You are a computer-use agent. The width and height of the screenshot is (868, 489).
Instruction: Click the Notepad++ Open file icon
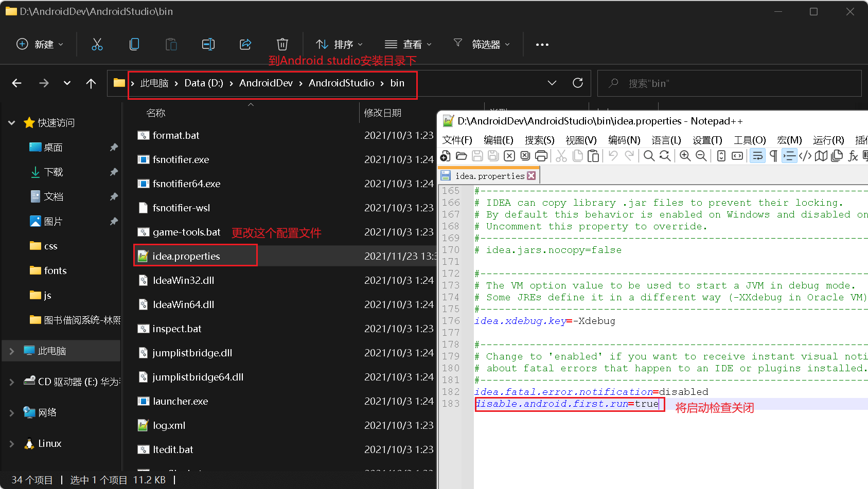coord(462,156)
